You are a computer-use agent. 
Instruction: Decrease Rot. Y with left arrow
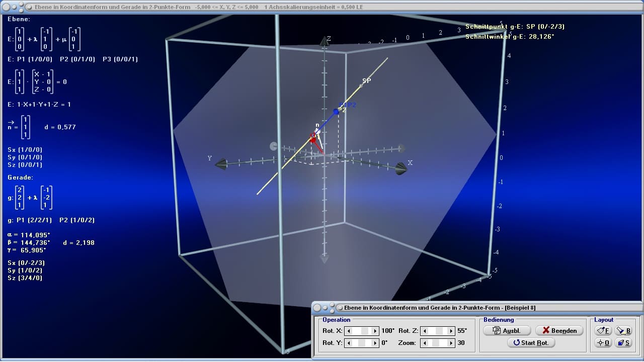pyautogui.click(x=349, y=343)
